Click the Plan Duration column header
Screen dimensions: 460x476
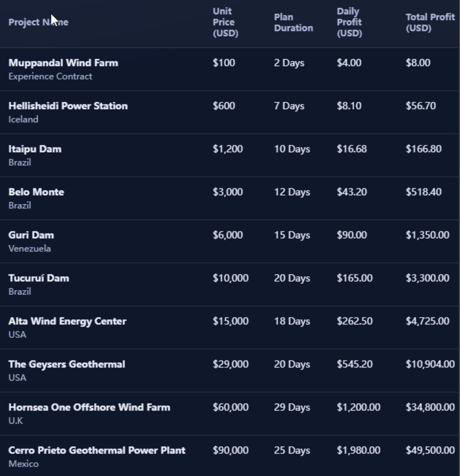[293, 23]
